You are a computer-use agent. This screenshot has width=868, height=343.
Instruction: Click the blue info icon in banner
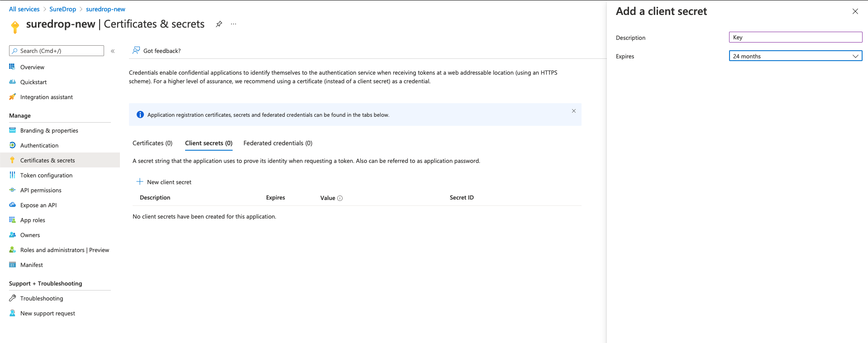click(x=140, y=114)
